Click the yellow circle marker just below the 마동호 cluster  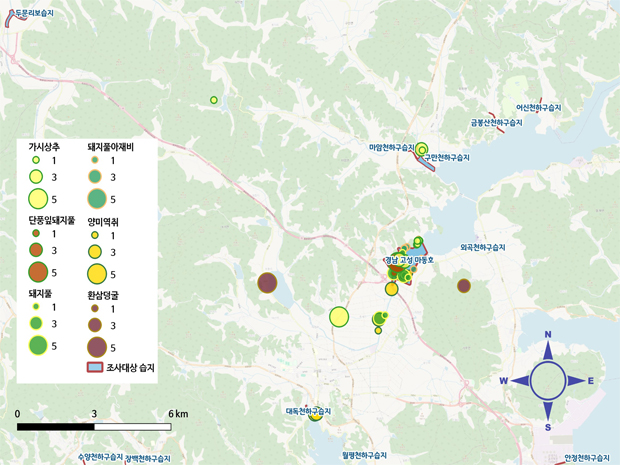point(392,289)
